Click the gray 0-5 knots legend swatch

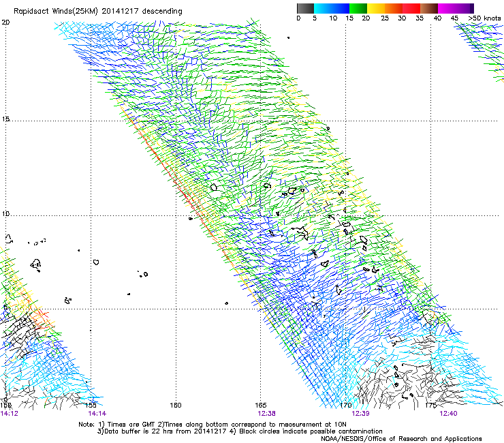(305, 8)
